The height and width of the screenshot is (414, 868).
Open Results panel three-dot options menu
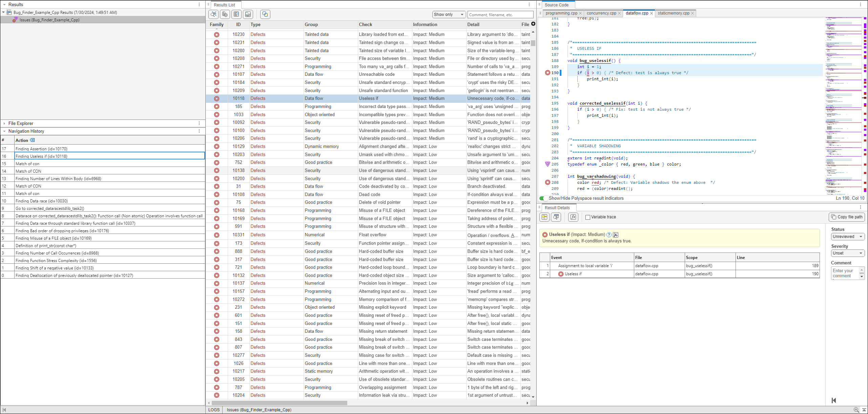tap(199, 4)
